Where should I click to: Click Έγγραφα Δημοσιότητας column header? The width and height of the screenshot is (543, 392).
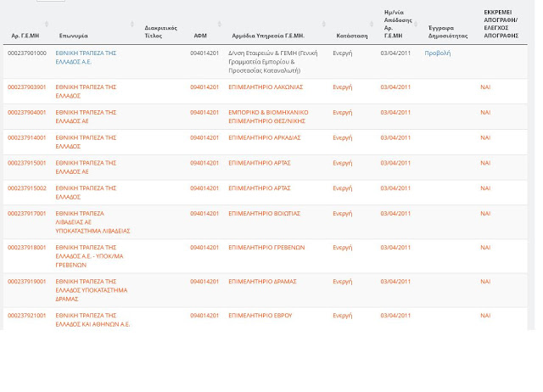point(448,31)
